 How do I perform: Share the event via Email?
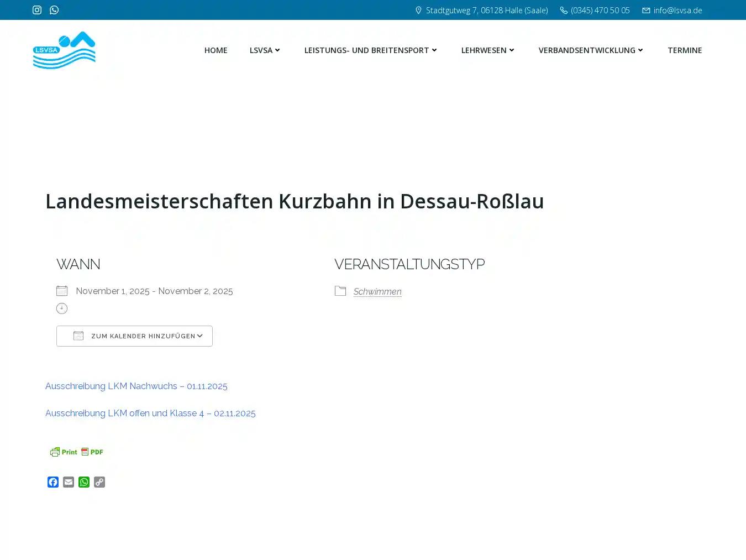tap(69, 482)
